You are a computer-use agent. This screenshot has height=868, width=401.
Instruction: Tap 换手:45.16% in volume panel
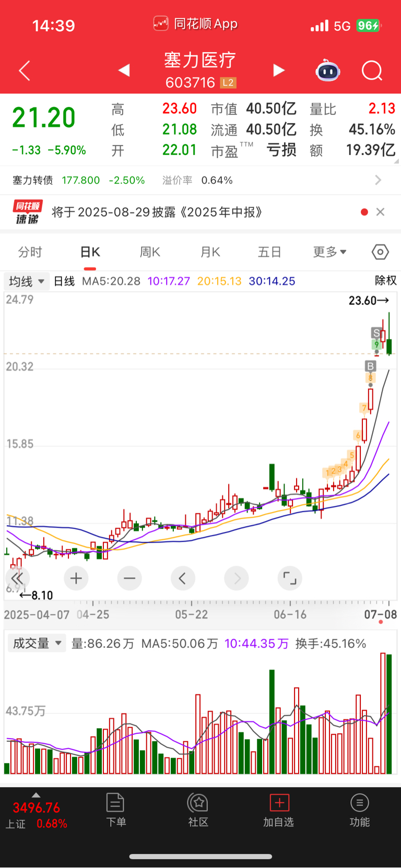pyautogui.click(x=331, y=644)
